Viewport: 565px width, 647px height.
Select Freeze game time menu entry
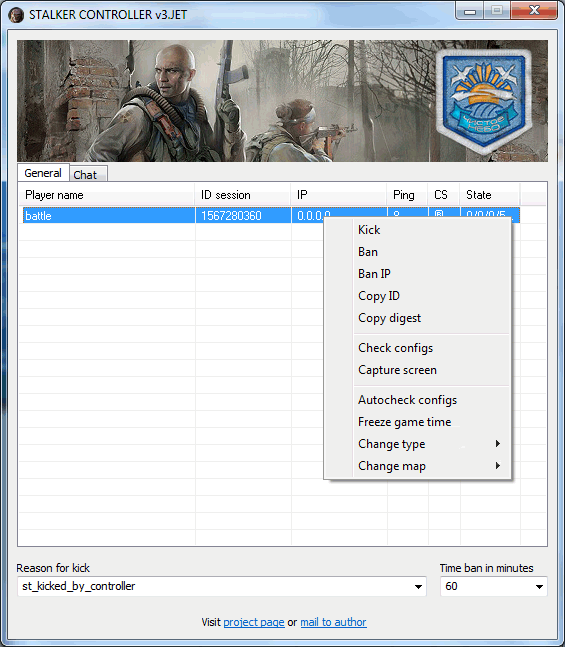pos(417,422)
